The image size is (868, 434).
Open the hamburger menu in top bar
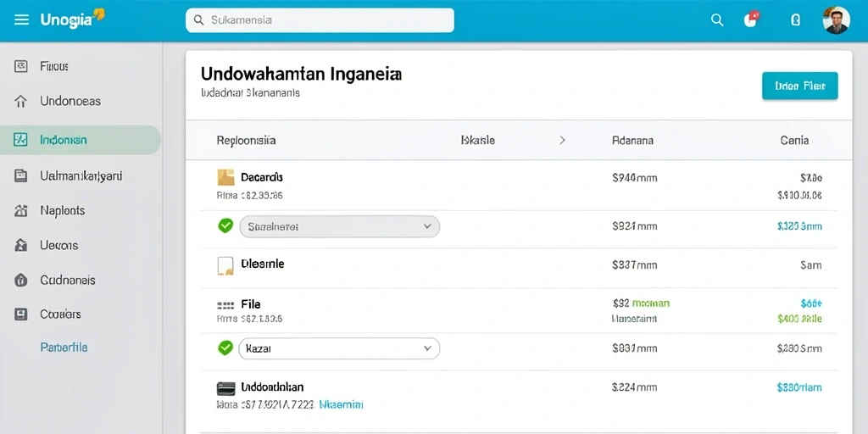tap(21, 20)
